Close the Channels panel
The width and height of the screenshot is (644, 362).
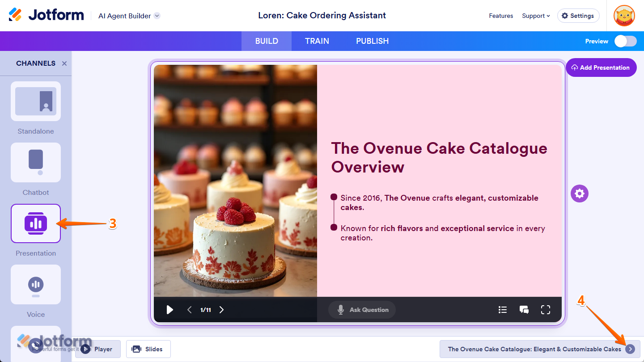[64, 63]
